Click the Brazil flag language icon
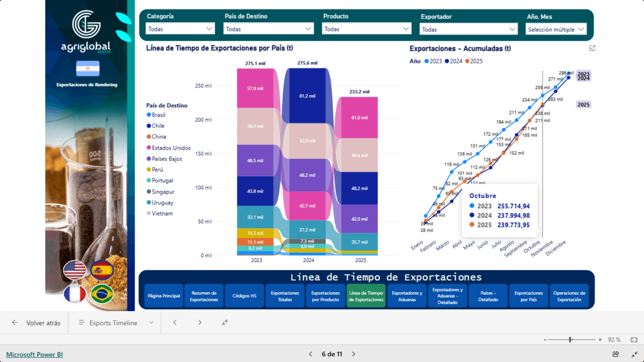The height and width of the screenshot is (362, 644). pos(101,293)
